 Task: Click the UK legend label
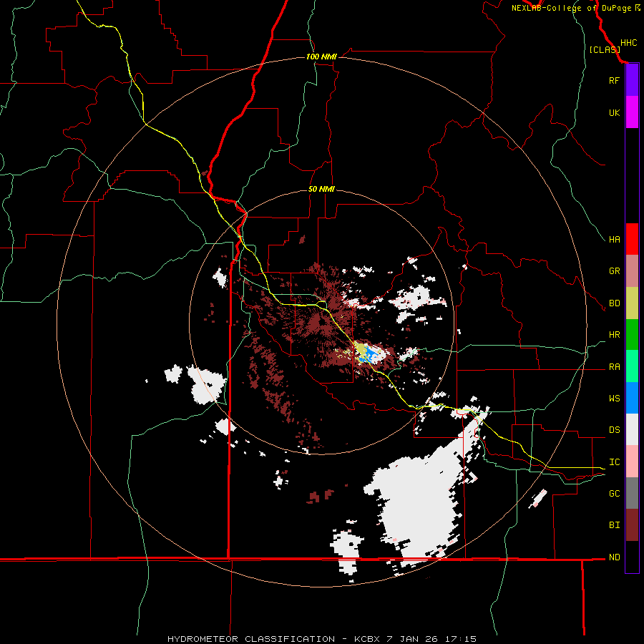[x=614, y=112]
